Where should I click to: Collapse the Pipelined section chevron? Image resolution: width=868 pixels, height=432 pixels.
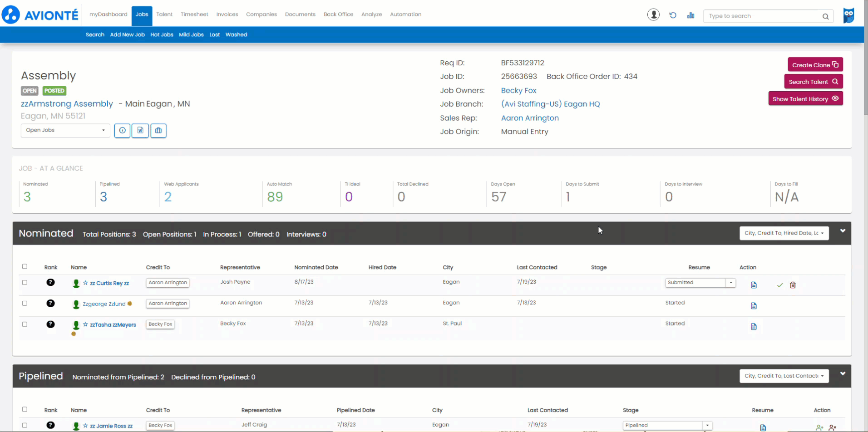tap(843, 373)
